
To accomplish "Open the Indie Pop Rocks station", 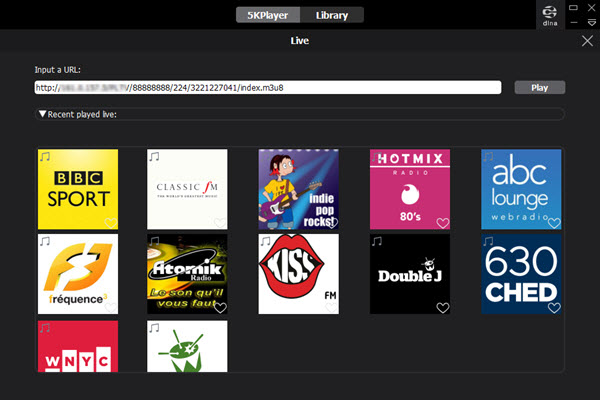I will (298, 189).
